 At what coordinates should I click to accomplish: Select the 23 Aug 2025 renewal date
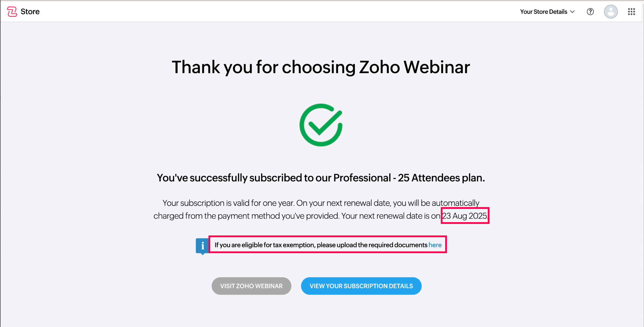[465, 216]
